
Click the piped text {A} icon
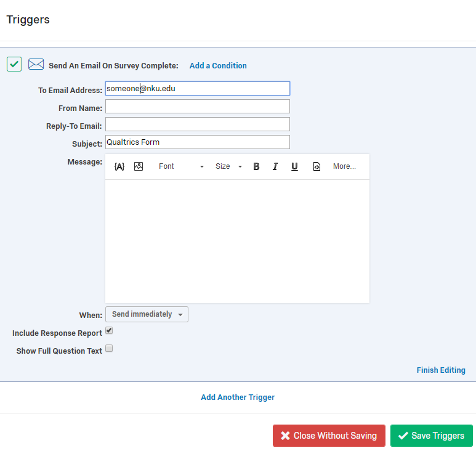click(119, 166)
